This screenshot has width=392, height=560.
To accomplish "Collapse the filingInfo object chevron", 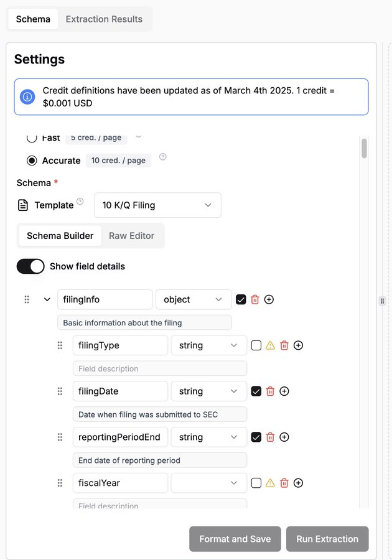I will (x=47, y=299).
